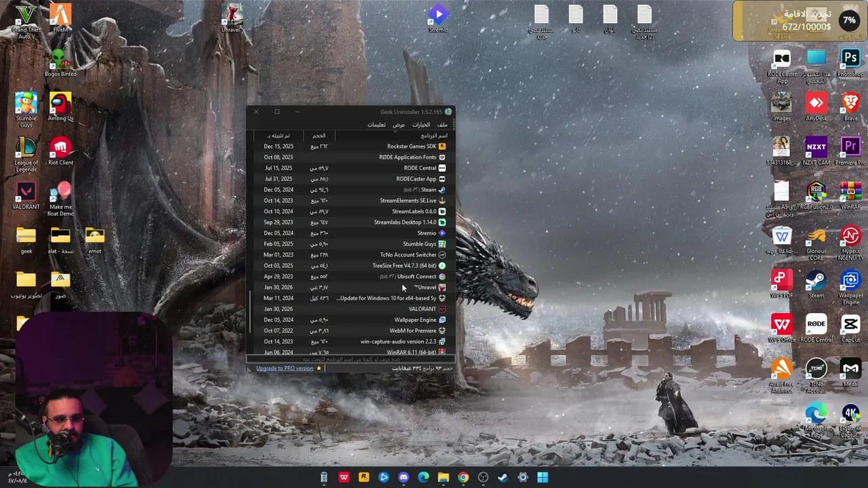Select TcNo Account Switcher row
This screenshot has width=868, height=488.
(350, 255)
